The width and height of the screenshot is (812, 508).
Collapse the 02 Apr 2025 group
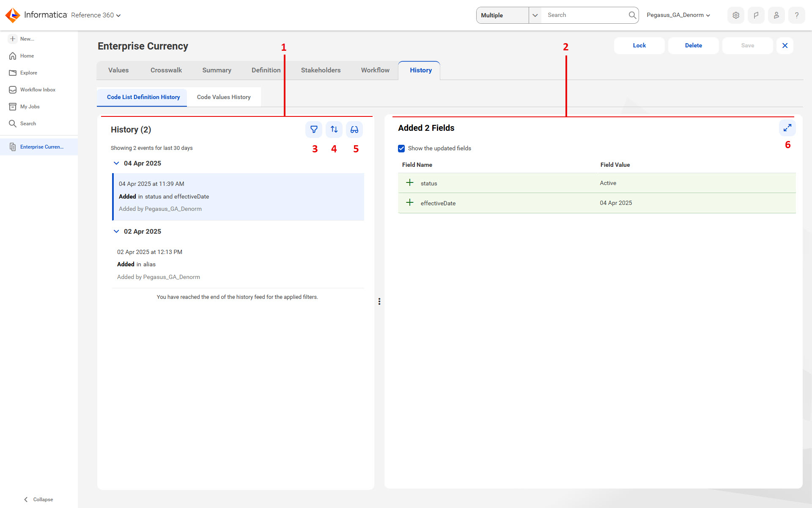click(116, 231)
